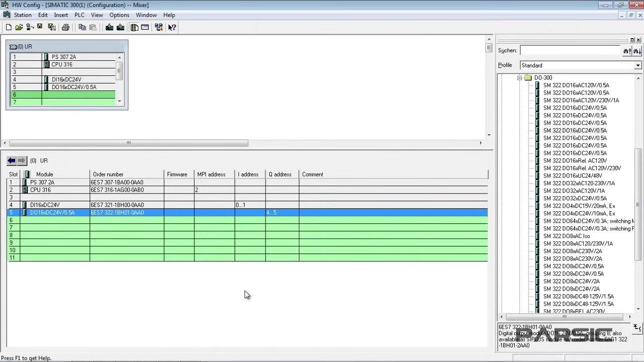Go back with the left navigation arrow
The image size is (644, 362).
pyautogui.click(x=12, y=160)
